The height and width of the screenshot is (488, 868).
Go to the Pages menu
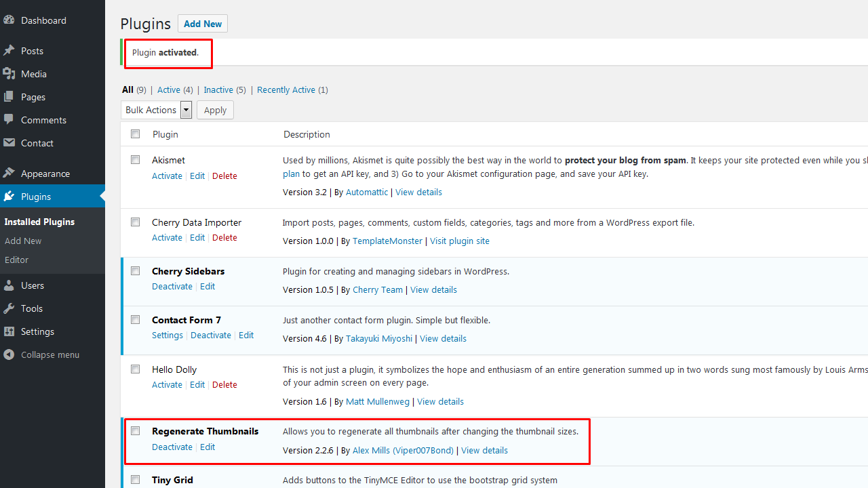coord(33,97)
